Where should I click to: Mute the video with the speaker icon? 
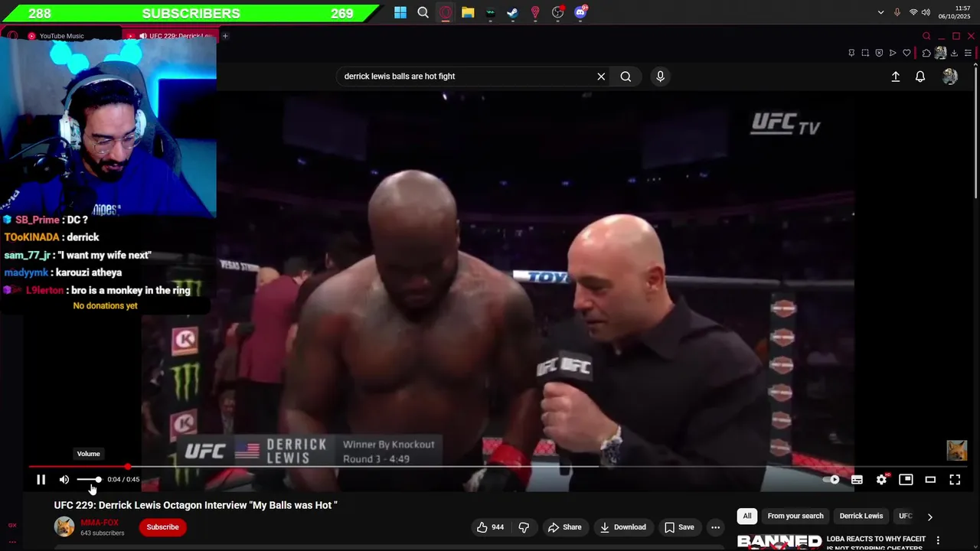(x=64, y=480)
